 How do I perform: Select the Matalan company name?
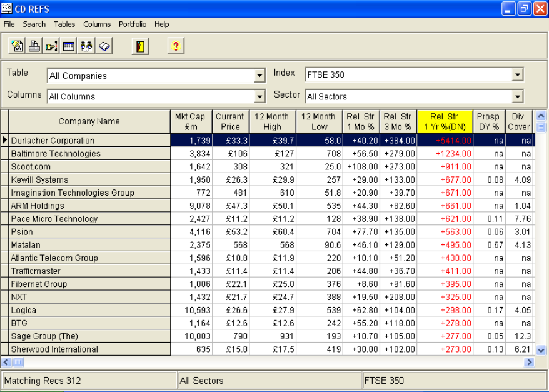(26, 245)
